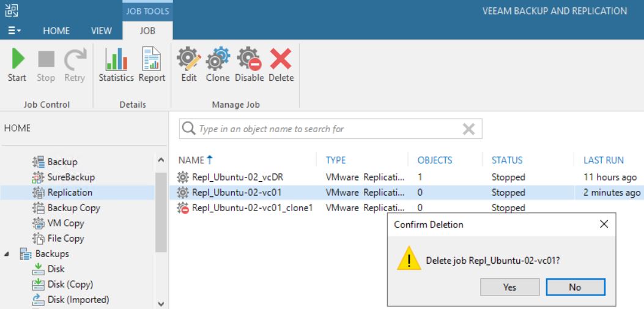Click the gear icon of Repl_Ubuntu-02-vc01

tap(183, 192)
